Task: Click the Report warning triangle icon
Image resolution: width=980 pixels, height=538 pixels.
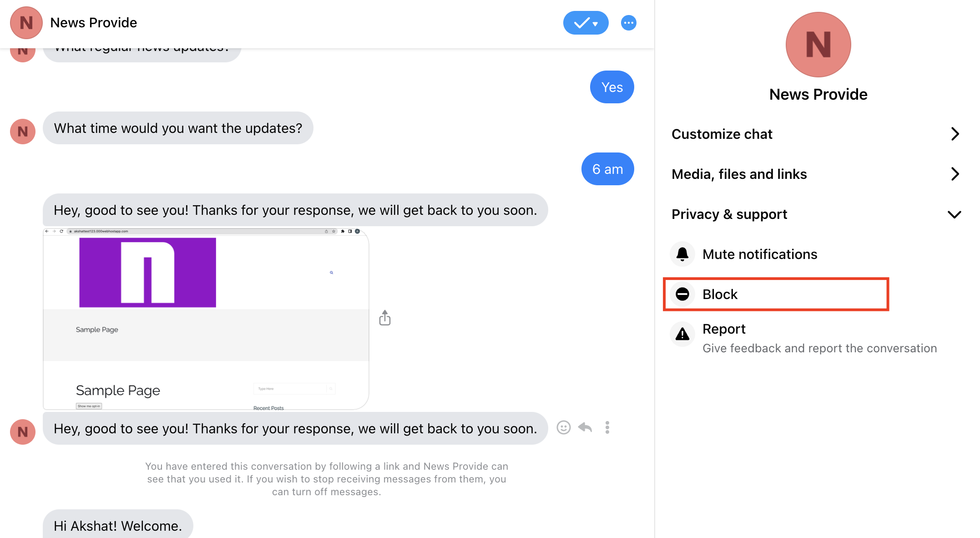Action: tap(682, 335)
